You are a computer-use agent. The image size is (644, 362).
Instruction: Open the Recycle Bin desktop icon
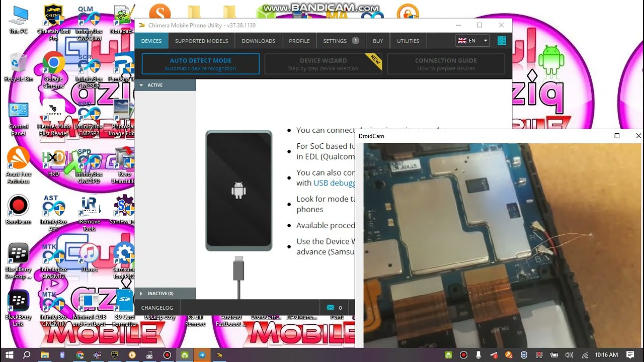[x=19, y=67]
